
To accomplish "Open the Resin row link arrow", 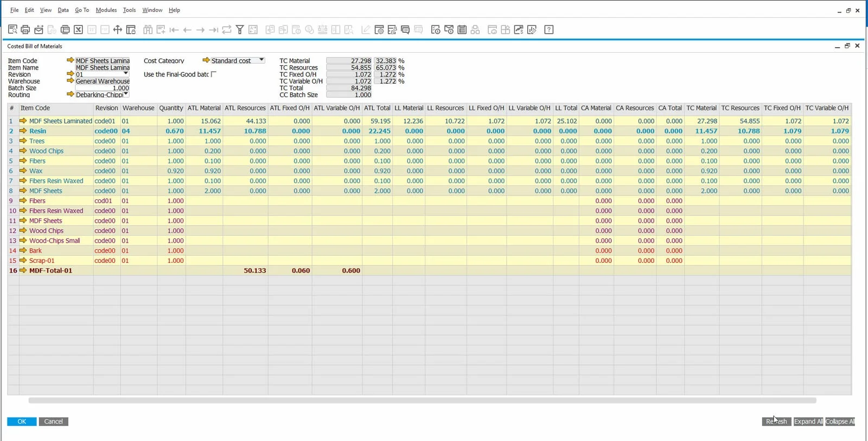I will click(x=23, y=131).
